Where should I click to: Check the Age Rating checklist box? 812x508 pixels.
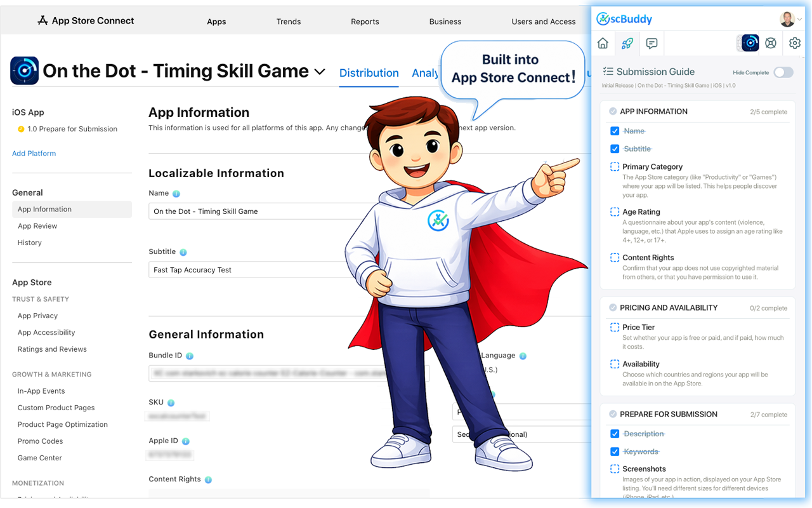[x=615, y=212]
